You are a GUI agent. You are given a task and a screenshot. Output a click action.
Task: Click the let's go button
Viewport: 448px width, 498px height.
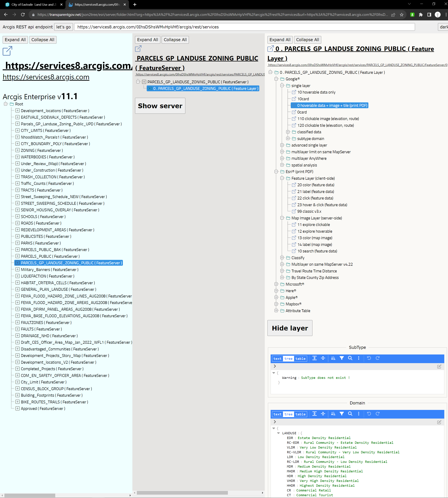64,27
